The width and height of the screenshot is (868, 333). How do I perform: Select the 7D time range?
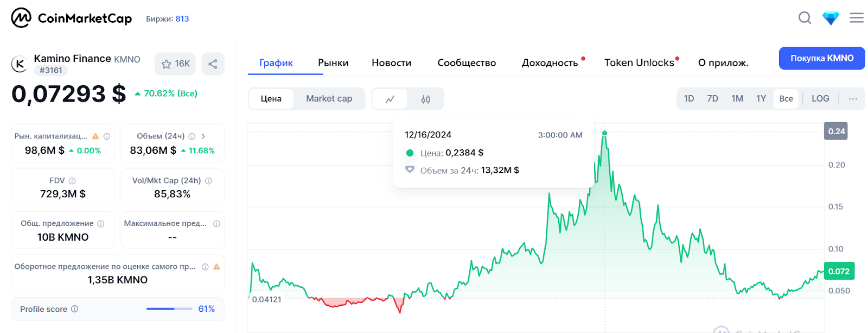coord(712,99)
